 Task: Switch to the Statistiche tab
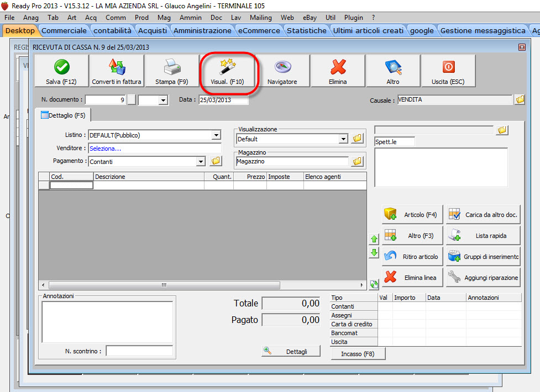click(307, 30)
